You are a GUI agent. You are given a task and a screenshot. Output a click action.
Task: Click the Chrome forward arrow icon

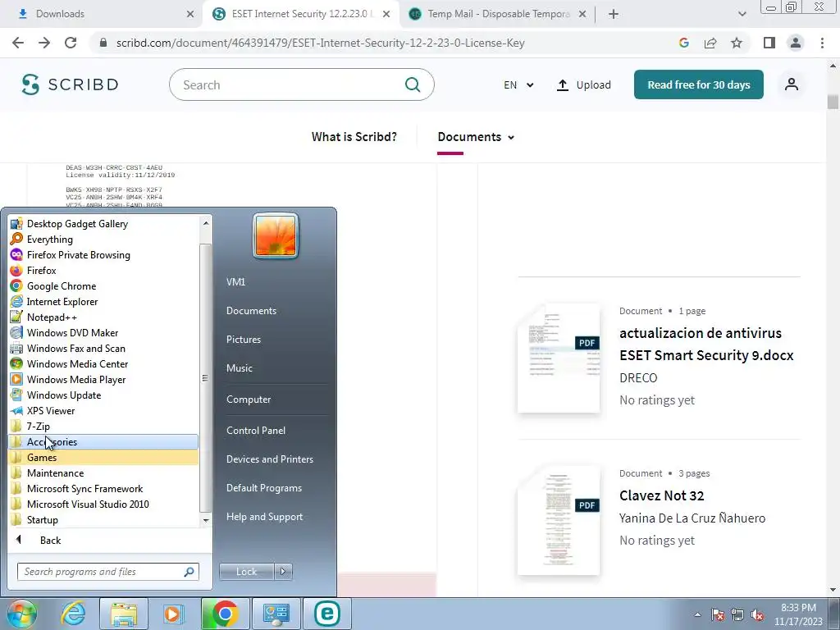click(x=44, y=43)
